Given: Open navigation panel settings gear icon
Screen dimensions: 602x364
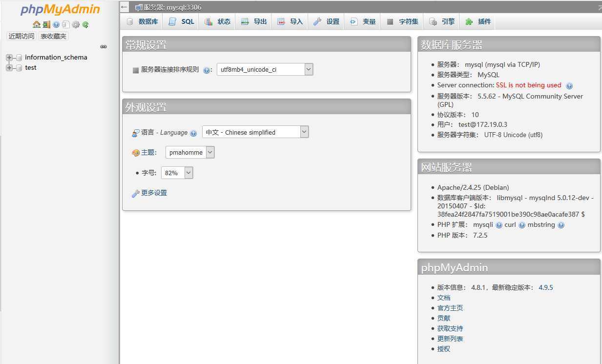Looking at the screenshot, I should pyautogui.click(x=76, y=24).
